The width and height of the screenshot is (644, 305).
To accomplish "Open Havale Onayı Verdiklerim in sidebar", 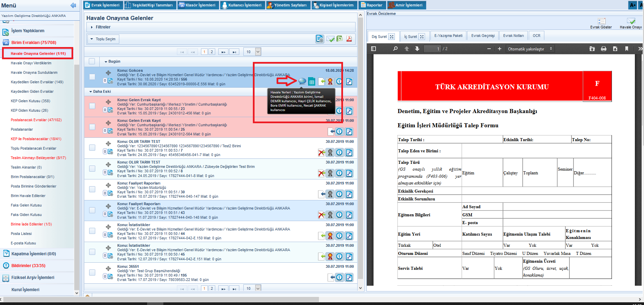I will [31, 63].
